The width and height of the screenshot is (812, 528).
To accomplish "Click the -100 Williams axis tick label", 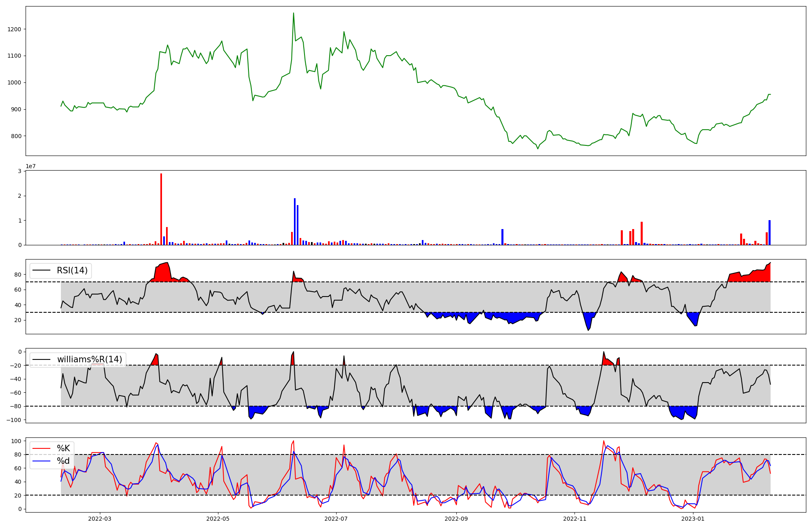I will pos(15,420).
